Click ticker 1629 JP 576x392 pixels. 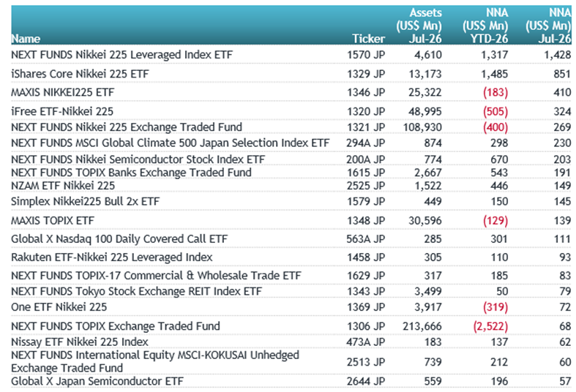[366, 276]
